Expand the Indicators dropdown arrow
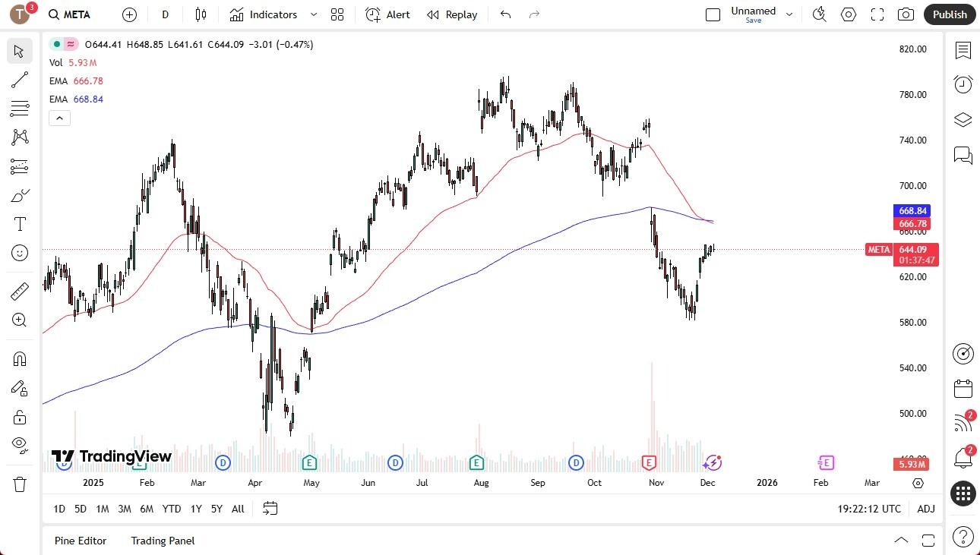 coord(312,14)
